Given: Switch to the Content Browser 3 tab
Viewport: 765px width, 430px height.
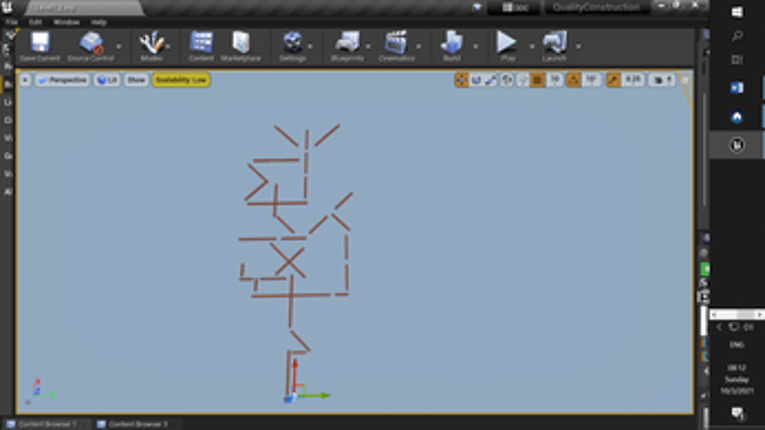Looking at the screenshot, I should [x=137, y=424].
